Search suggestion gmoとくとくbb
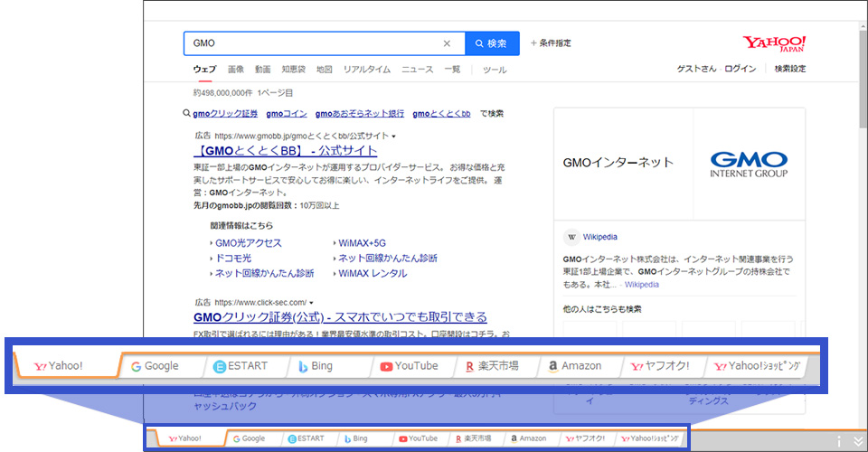This screenshot has height=452, width=868. point(442,113)
